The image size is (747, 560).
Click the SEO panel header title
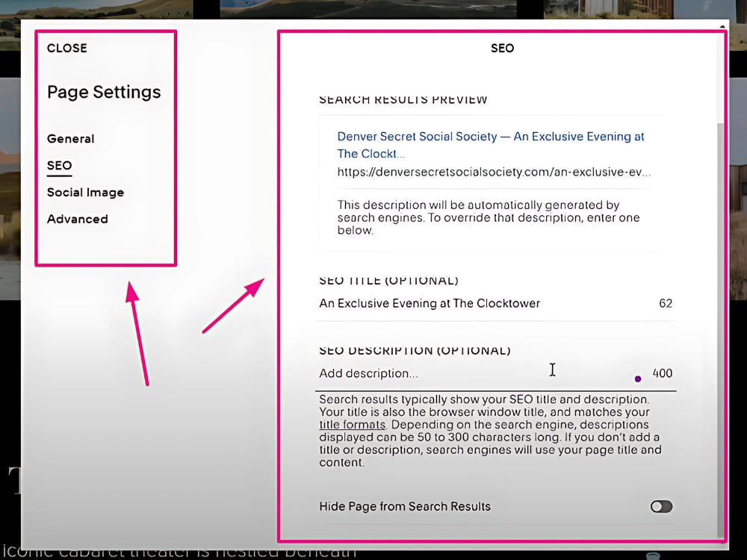click(x=502, y=48)
